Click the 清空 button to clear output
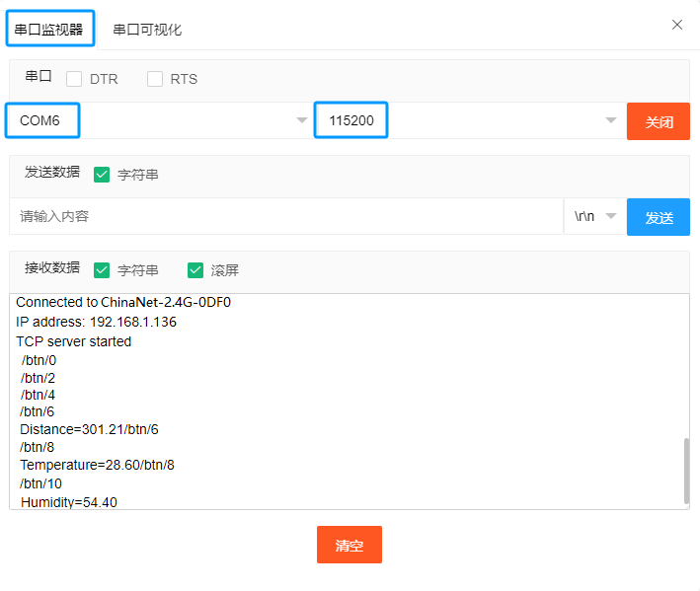Image resolution: width=700 pixels, height=591 pixels. [x=349, y=545]
